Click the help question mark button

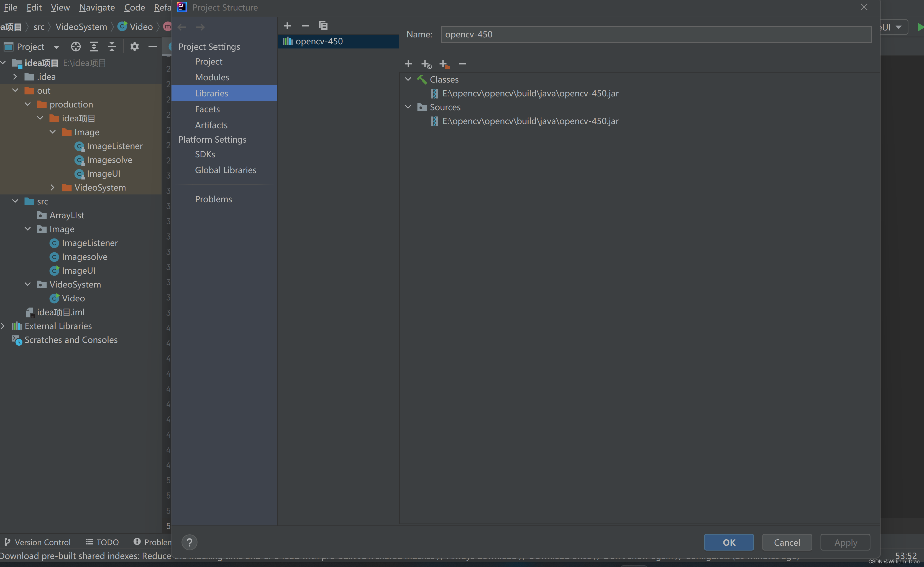click(x=190, y=542)
